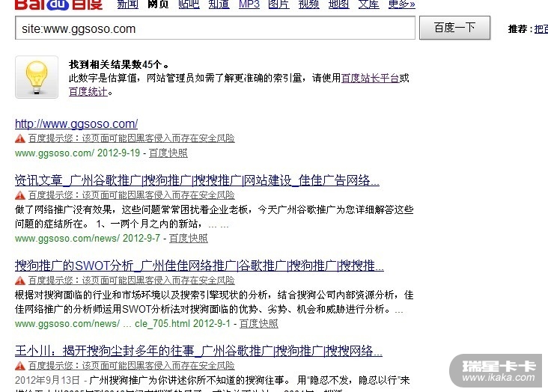Open the 贴吧 tab
The image size is (548, 392).
pyautogui.click(x=189, y=4)
